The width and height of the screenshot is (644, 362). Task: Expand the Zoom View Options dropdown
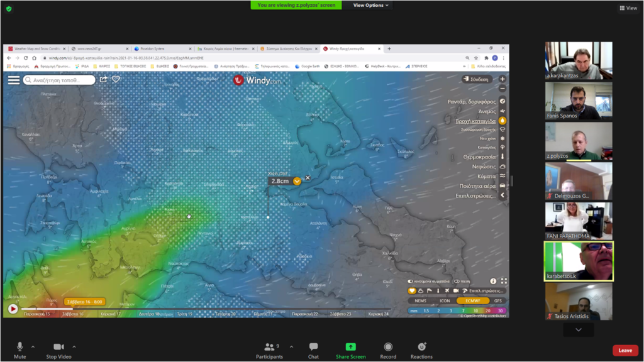[x=370, y=5]
